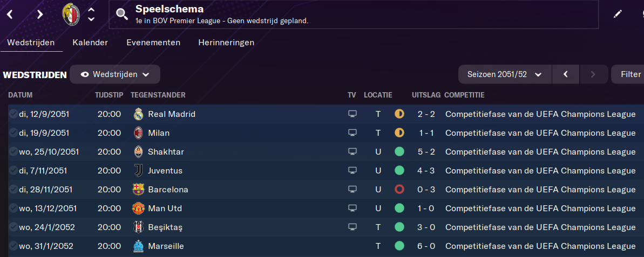The height and width of the screenshot is (257, 644).
Task: Open the Evenementen tab
Action: [153, 42]
